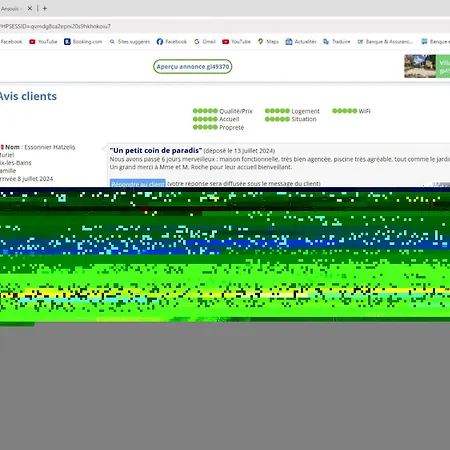The image size is (450, 450).
Task: Open the Traduire bookmark
Action: [337, 42]
